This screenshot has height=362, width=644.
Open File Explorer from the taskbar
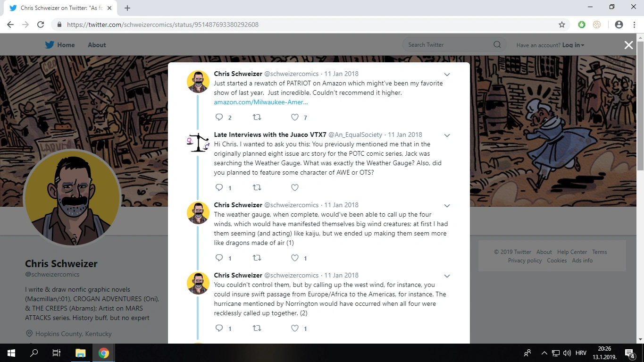80,353
